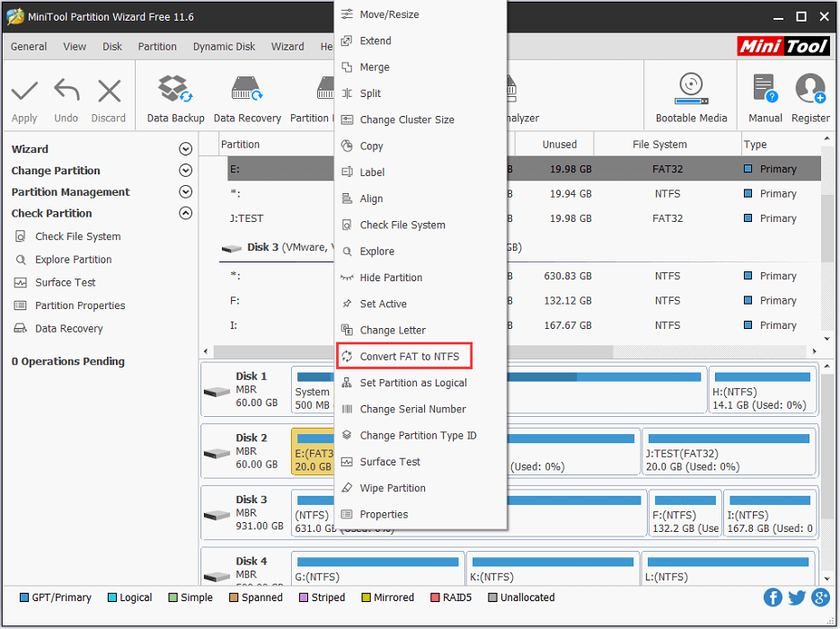Screen dimensions: 840x629
Task: Open the Disk menu
Action: [x=112, y=47]
